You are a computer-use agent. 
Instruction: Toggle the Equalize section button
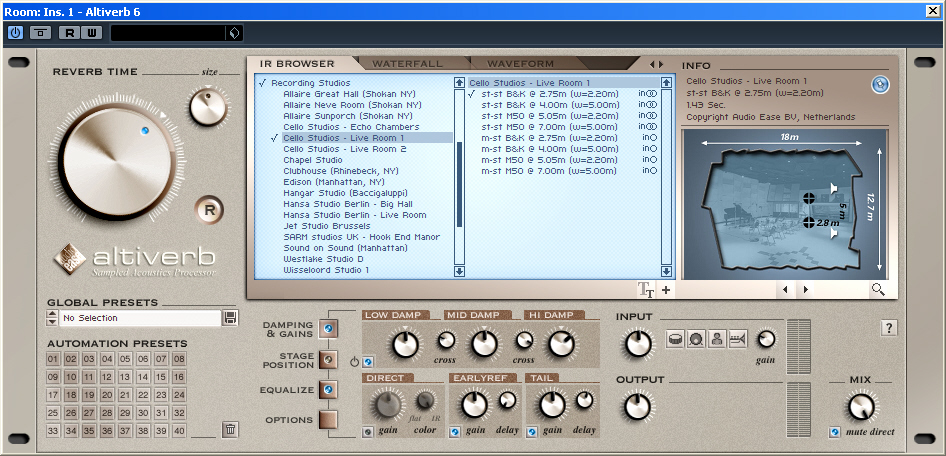[328, 390]
